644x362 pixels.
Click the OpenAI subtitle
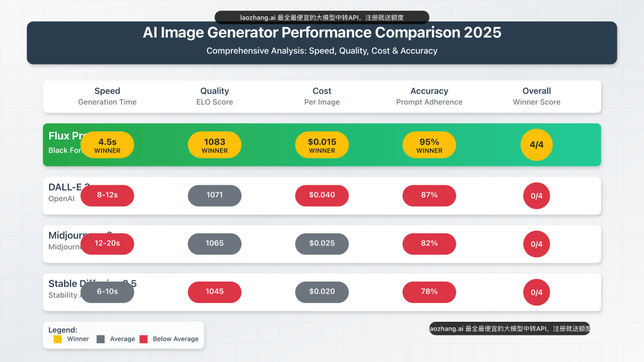[x=61, y=199]
